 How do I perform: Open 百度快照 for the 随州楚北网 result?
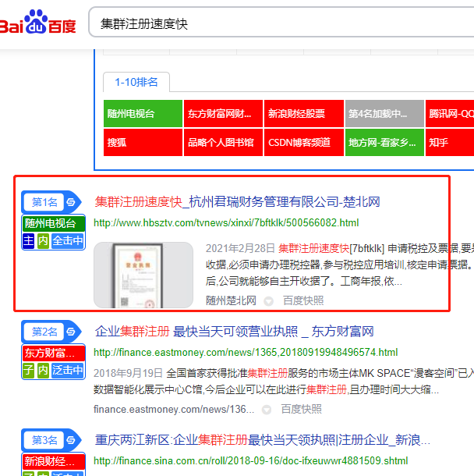pyautogui.click(x=303, y=300)
